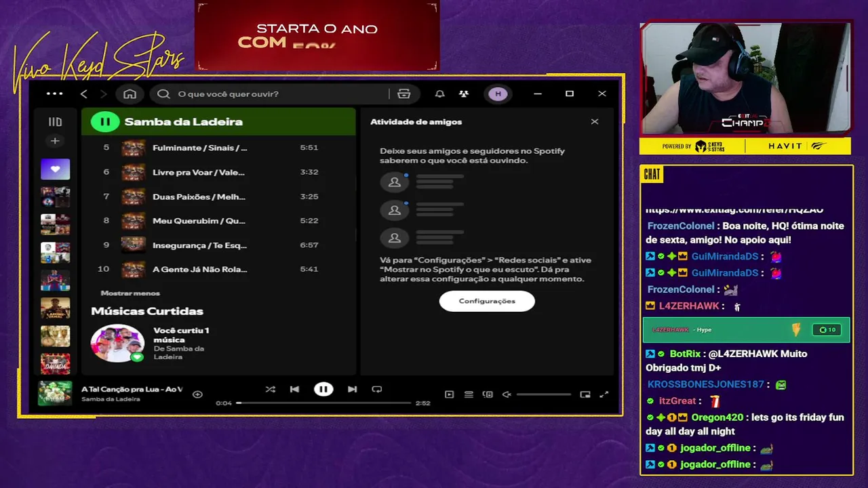Toggle Now Playing view
Screen dimensions: 868x488
(449, 394)
